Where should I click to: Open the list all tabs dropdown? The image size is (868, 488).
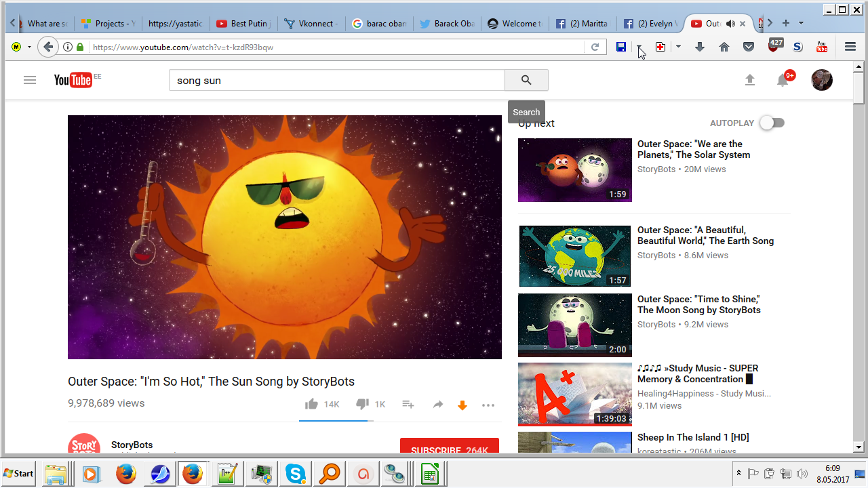(802, 23)
